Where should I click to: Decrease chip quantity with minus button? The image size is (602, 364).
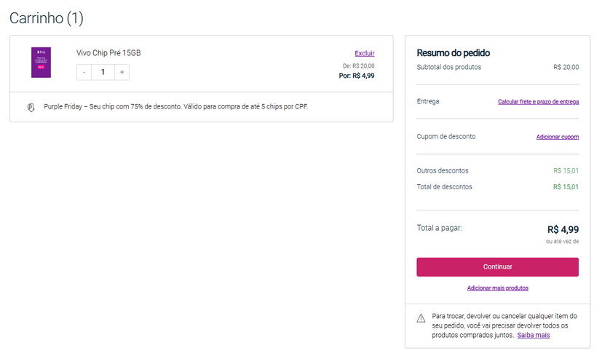click(x=84, y=72)
